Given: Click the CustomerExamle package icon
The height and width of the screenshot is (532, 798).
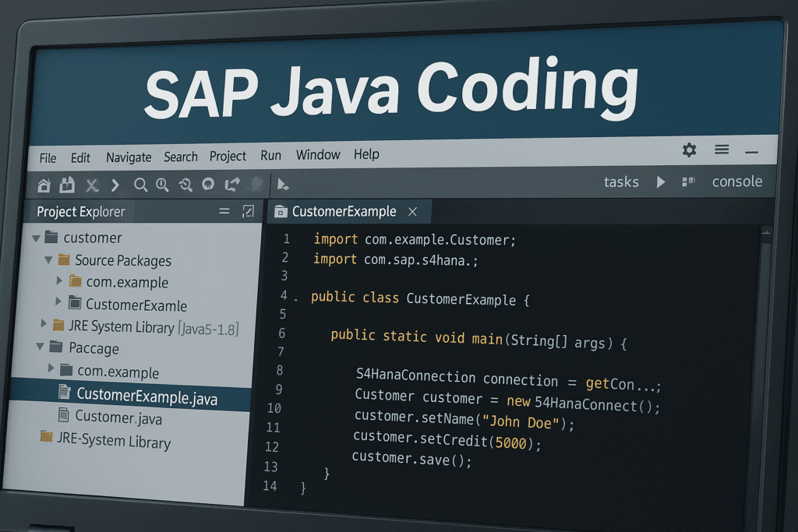Looking at the screenshot, I should tap(75, 303).
